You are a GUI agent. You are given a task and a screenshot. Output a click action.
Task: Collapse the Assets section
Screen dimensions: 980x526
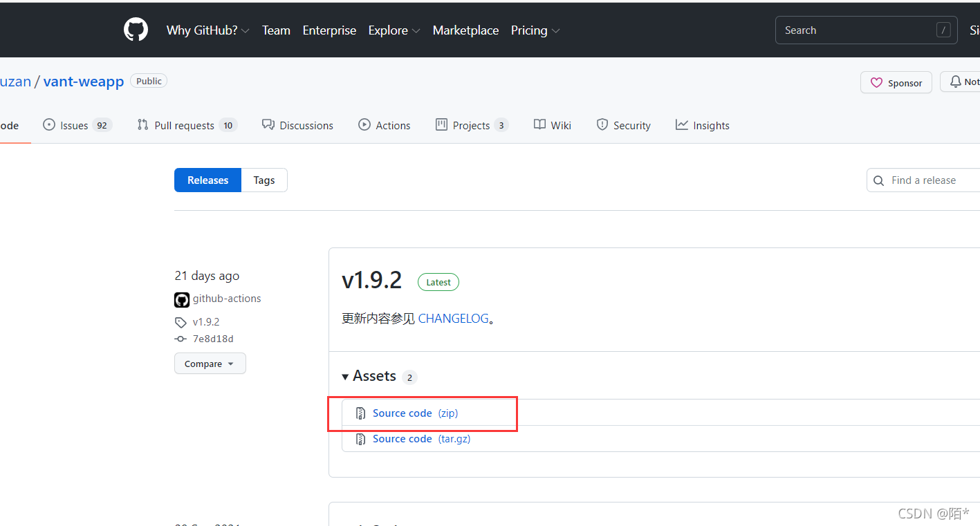click(369, 376)
